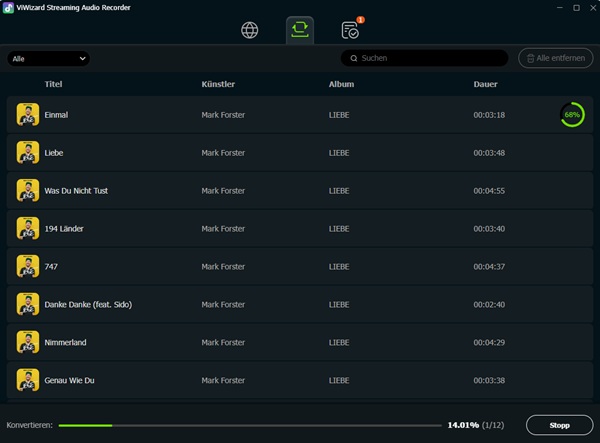
Task: Click the 'Titel' column header
Action: [53, 84]
